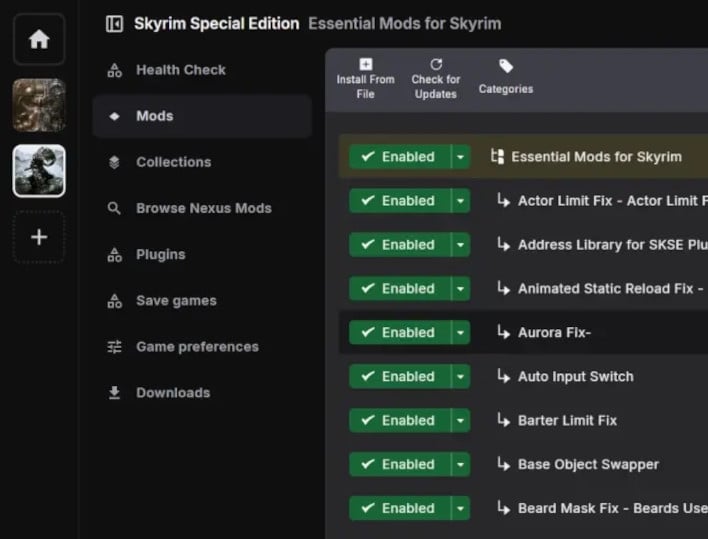The image size is (708, 539).
Task: Click the magnifier icon for Browse Nexus Mods
Action: pyautogui.click(x=114, y=208)
